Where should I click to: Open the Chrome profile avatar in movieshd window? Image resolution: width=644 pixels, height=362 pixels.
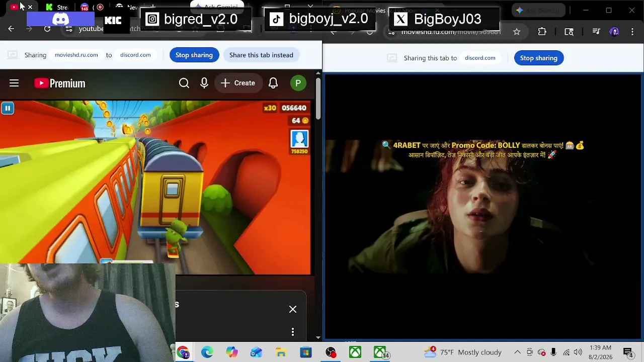click(614, 32)
